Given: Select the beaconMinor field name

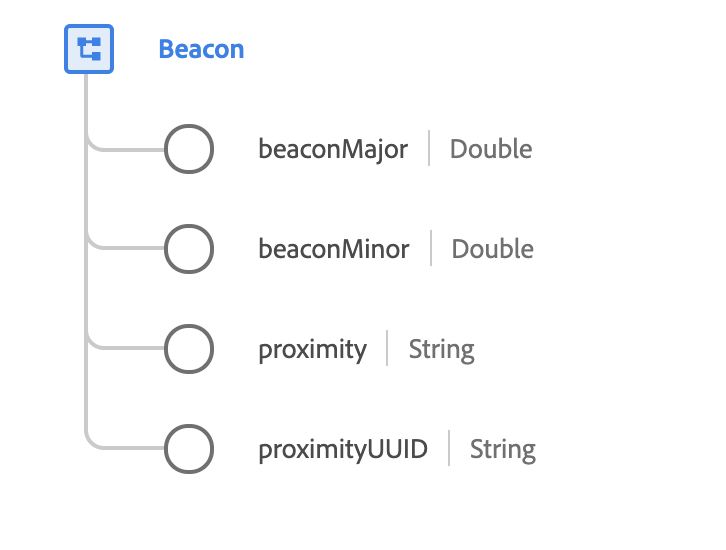Looking at the screenshot, I should click(x=334, y=249).
